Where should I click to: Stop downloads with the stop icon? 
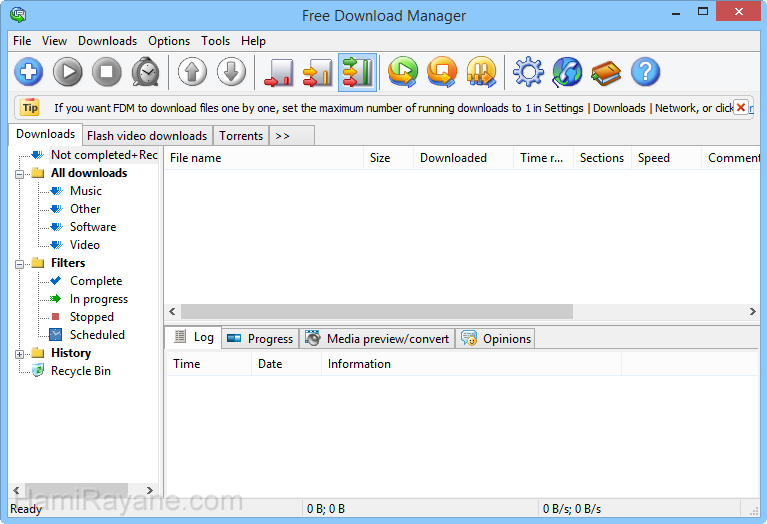pyautogui.click(x=107, y=72)
